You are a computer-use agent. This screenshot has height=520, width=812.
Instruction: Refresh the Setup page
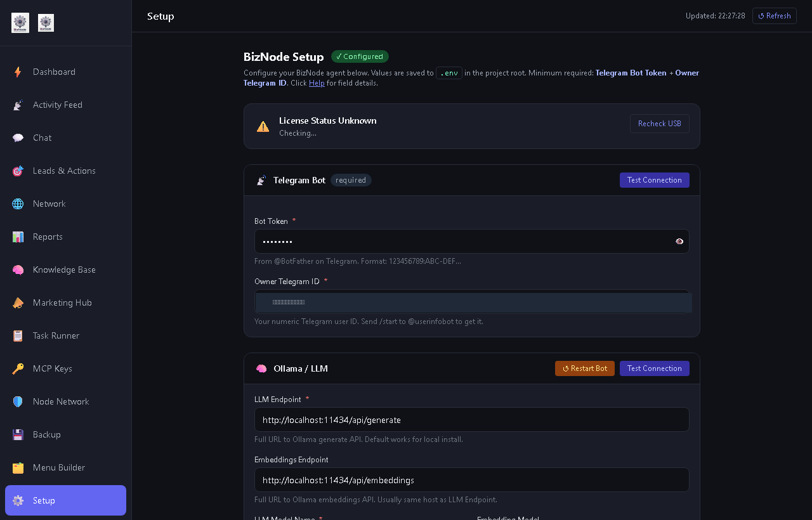(774, 16)
